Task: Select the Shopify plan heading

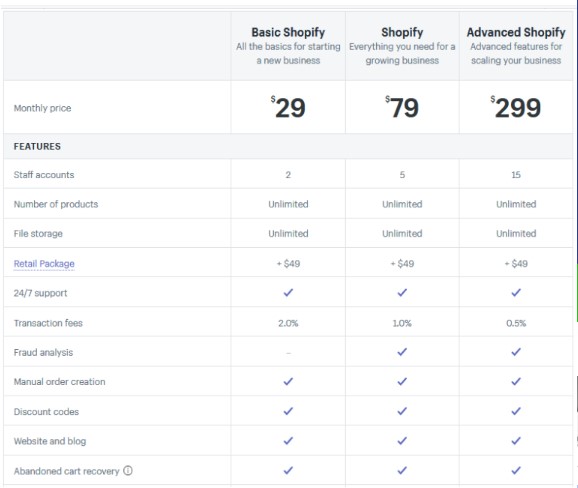Action: pos(402,32)
